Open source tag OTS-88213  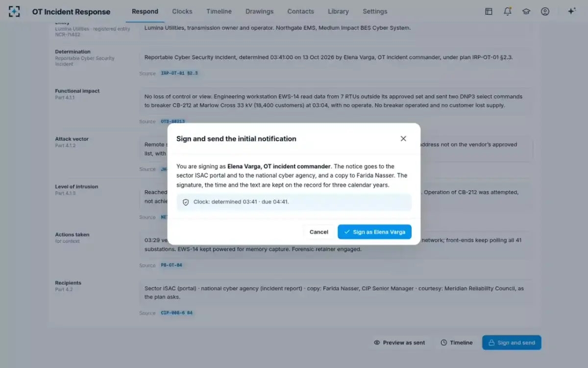(x=172, y=121)
